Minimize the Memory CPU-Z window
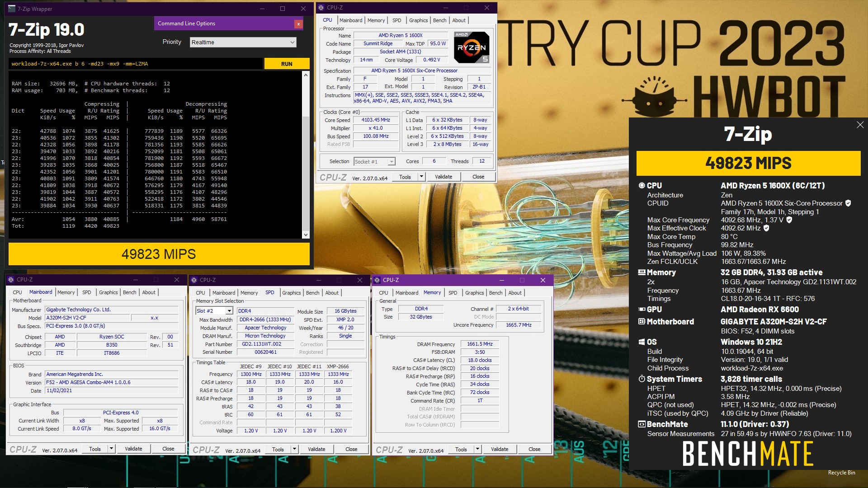The image size is (868, 488). tap(501, 280)
